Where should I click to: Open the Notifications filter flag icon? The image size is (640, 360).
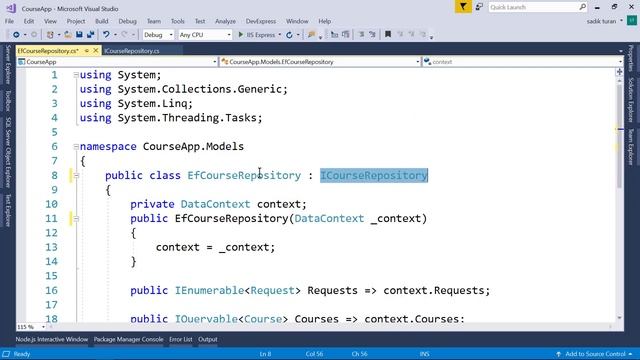[x=463, y=7]
